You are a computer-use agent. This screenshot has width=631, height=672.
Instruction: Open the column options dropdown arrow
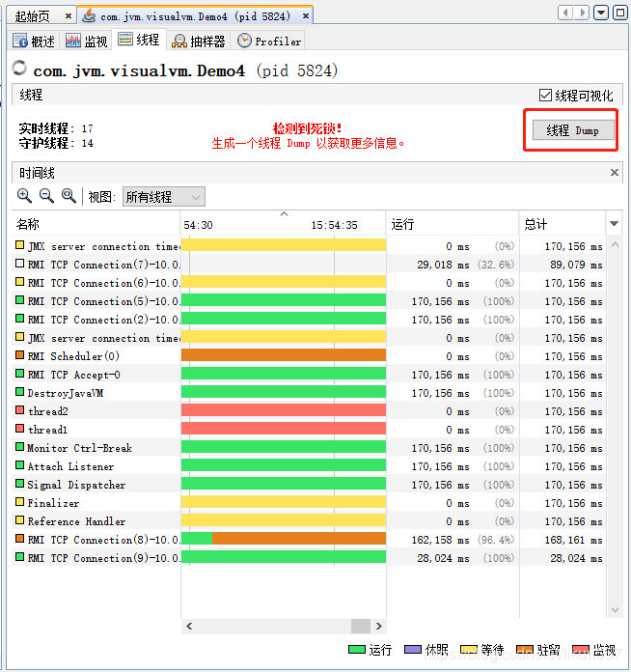(614, 223)
